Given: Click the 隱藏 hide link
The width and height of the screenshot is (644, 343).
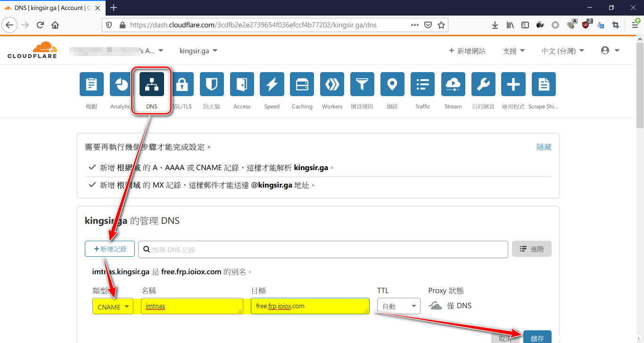Looking at the screenshot, I should (x=544, y=147).
